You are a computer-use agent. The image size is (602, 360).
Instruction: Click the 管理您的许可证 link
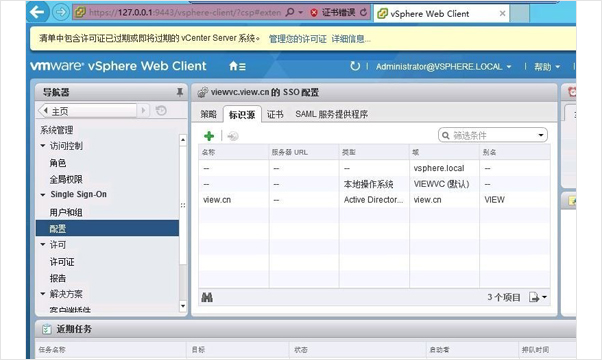coord(298,39)
